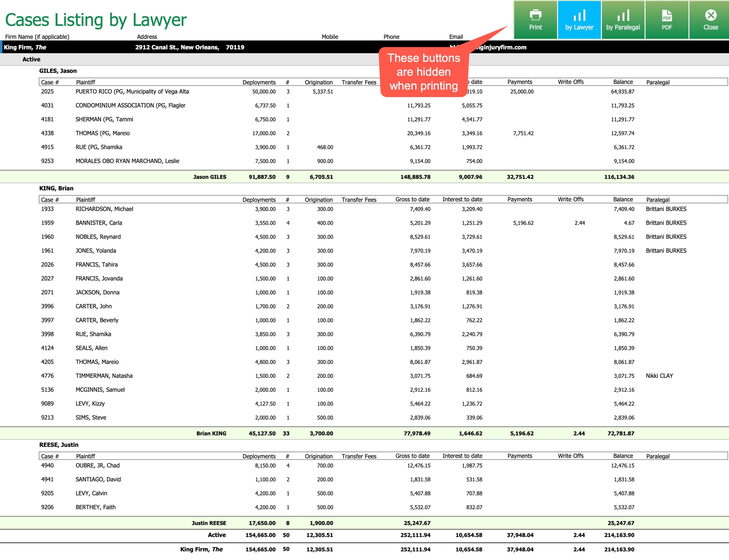The image size is (729, 560).
Task: Click plaintiff SIMS, Steve
Action: pyautogui.click(x=91, y=418)
